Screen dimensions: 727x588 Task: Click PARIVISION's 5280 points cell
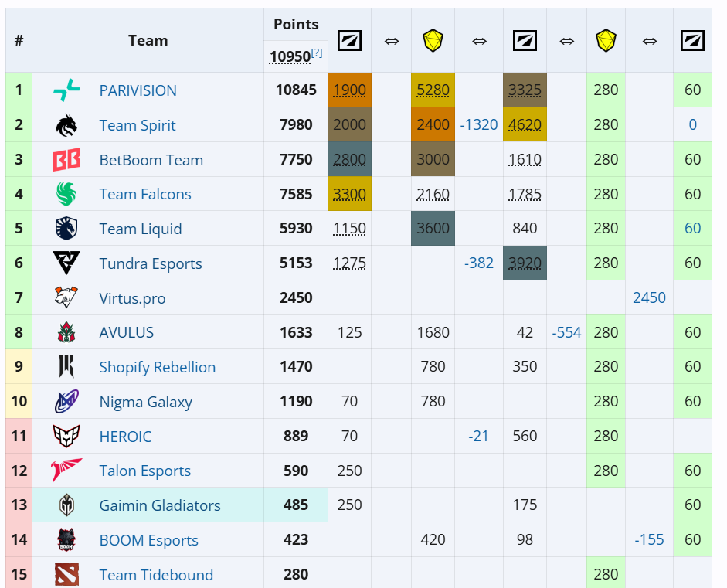click(433, 90)
